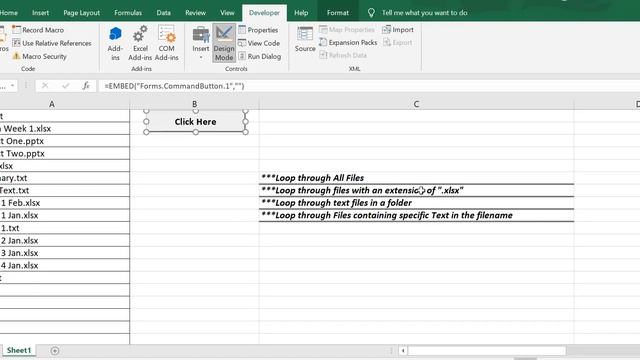Select cell with Loop through All Files
The image size is (640, 360).
pyautogui.click(x=416, y=178)
